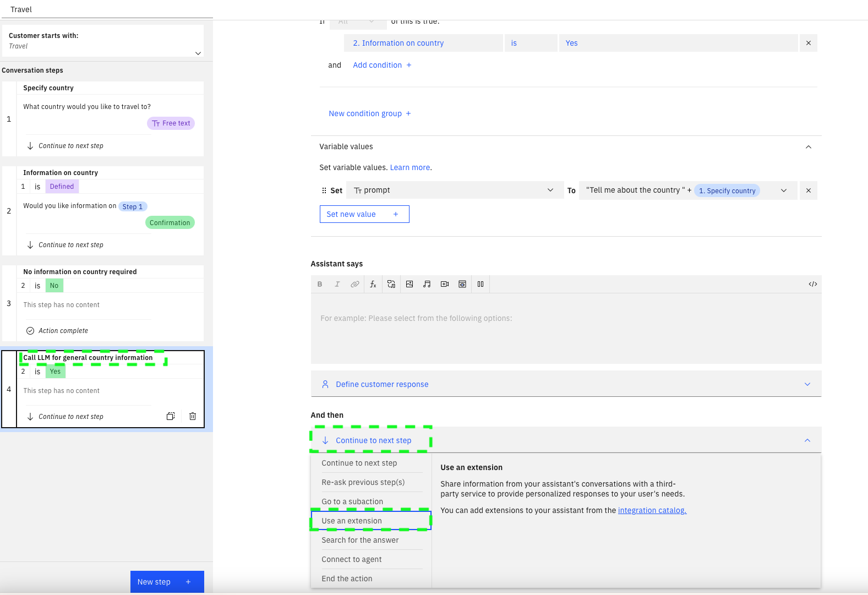Toggle italic formatting in Assistant says editor
This screenshot has height=595, width=868.
[337, 284]
